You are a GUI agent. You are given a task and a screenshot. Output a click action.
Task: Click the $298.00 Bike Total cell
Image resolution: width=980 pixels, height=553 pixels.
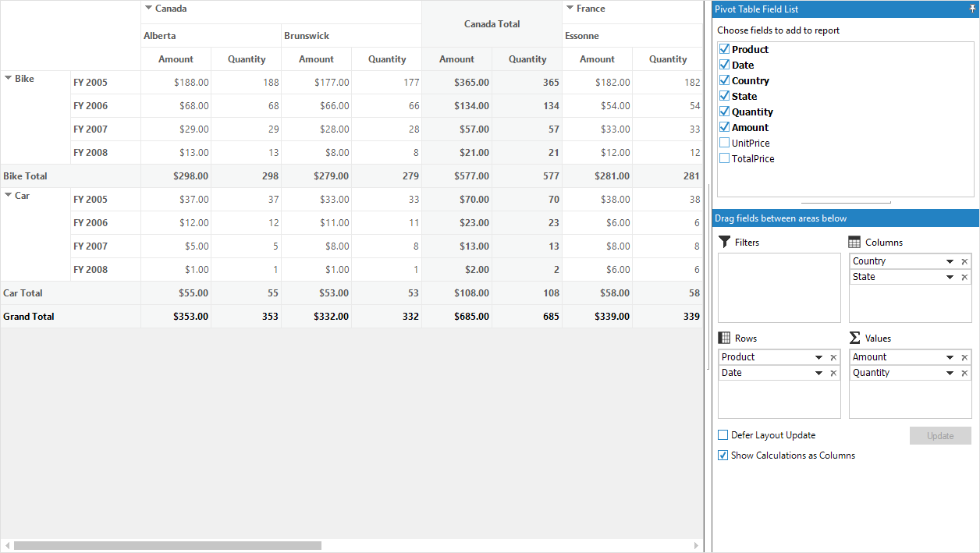176,176
